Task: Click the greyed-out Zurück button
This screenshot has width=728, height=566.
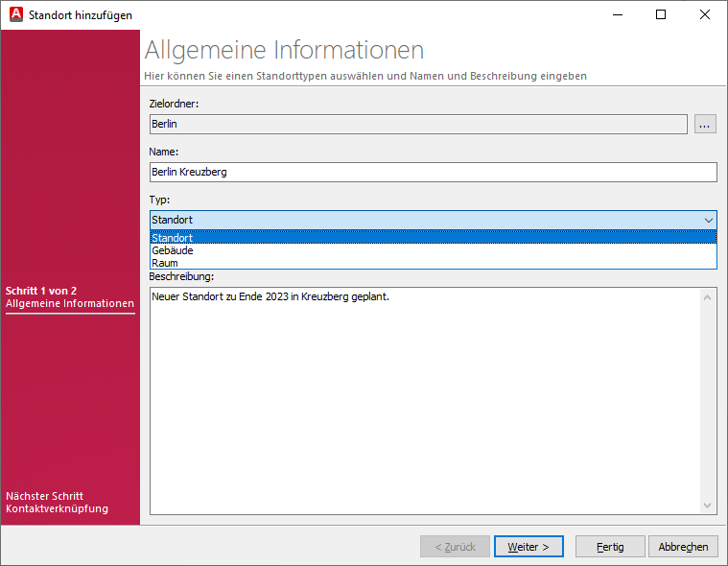Action: (455, 547)
